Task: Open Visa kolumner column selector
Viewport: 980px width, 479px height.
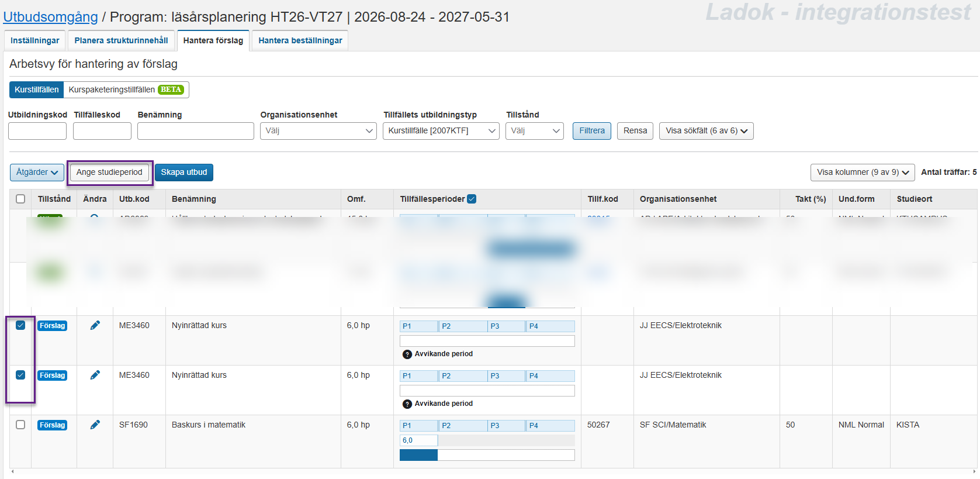Action: [863, 173]
